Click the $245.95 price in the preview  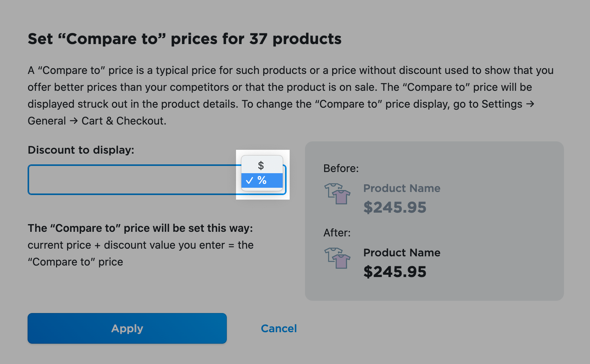click(395, 207)
